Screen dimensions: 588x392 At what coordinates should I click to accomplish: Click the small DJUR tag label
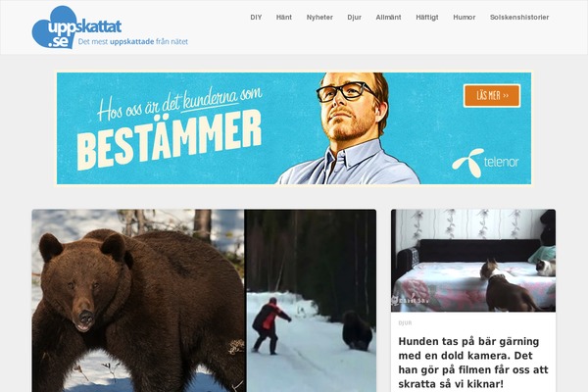click(x=405, y=323)
